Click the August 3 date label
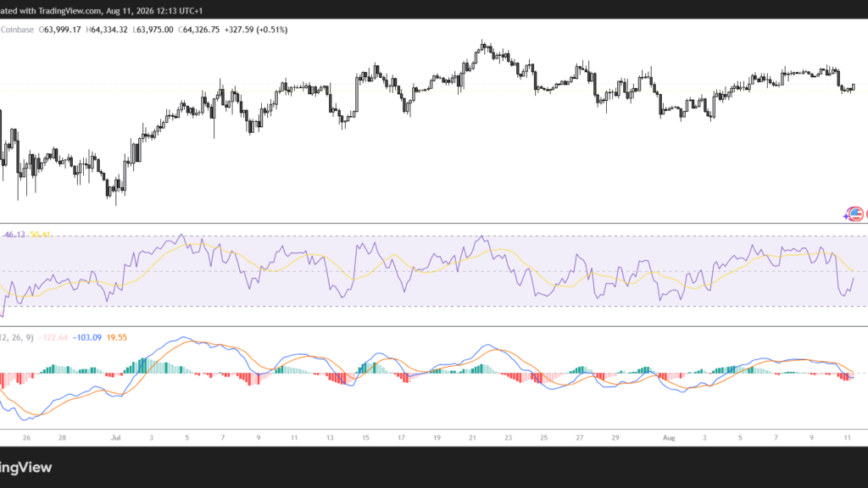Viewport: 868px width, 488px height. click(x=704, y=438)
